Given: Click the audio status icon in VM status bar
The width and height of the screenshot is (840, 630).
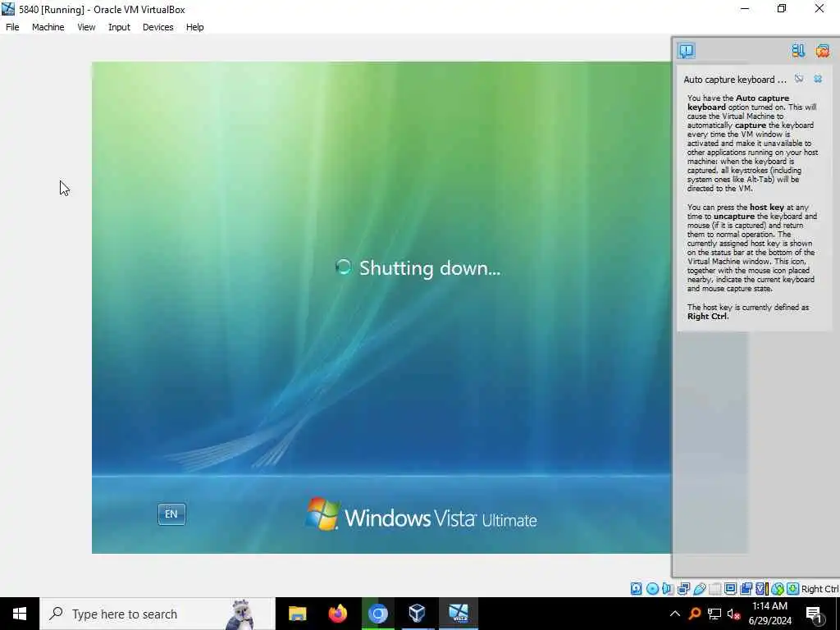Looking at the screenshot, I should 668,589.
